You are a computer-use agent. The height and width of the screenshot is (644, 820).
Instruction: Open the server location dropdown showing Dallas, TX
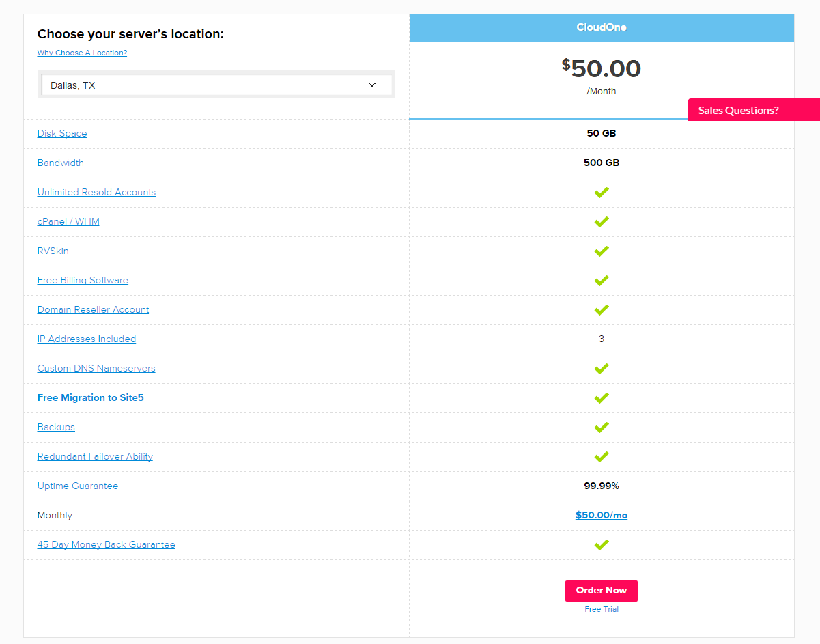[216, 84]
